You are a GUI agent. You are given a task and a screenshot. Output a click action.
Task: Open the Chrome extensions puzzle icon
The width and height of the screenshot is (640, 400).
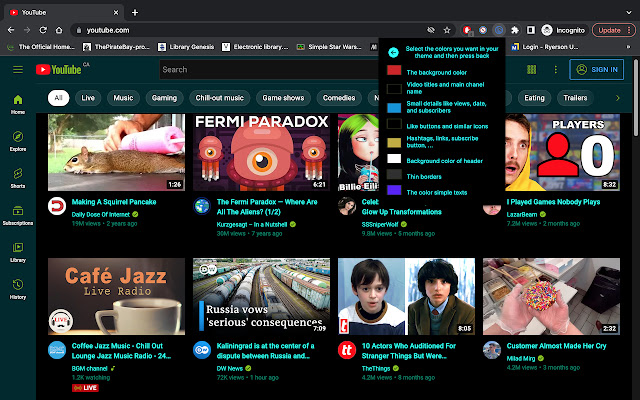[515, 30]
